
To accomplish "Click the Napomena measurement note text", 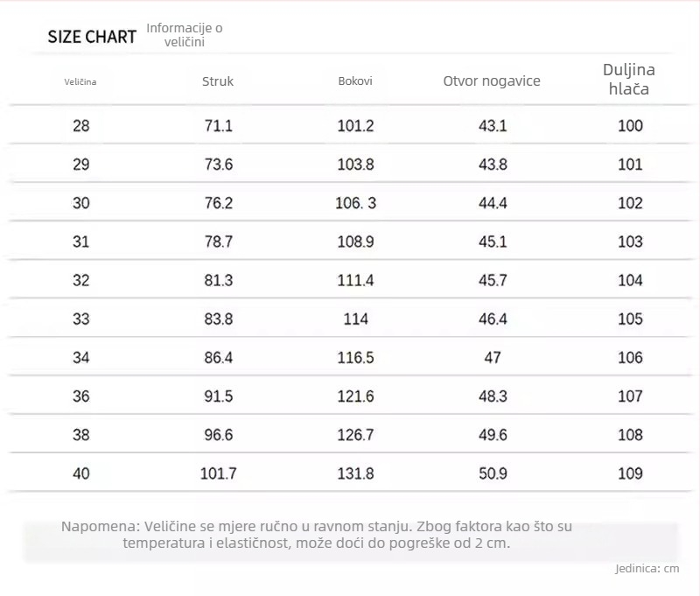I will tap(317, 535).
